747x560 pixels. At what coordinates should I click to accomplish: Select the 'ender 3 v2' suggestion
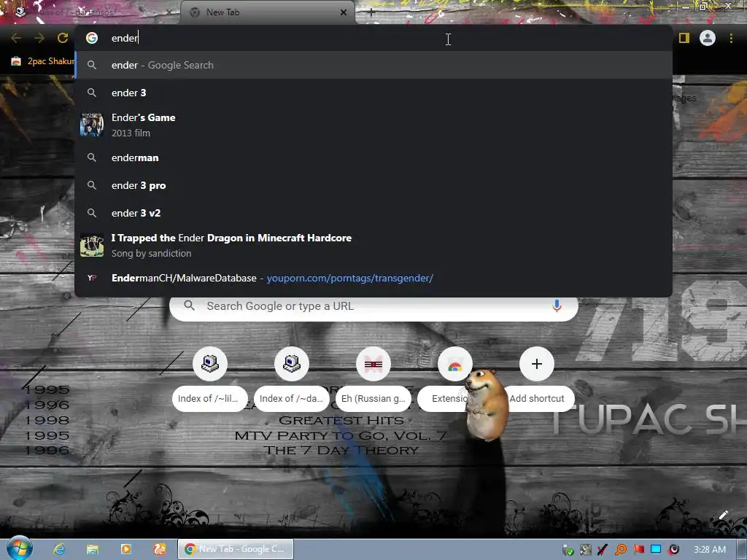click(x=373, y=214)
